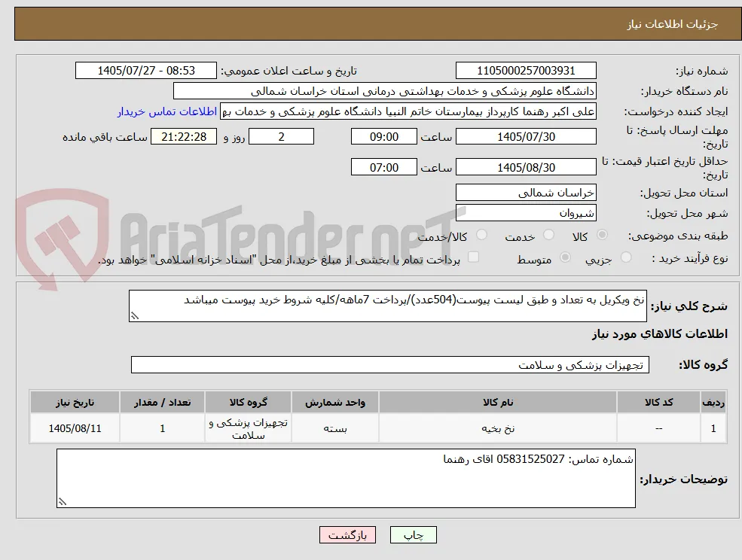Screen dimensions: 742x560
Task: Click the buyer organization name field
Action: 385,91
